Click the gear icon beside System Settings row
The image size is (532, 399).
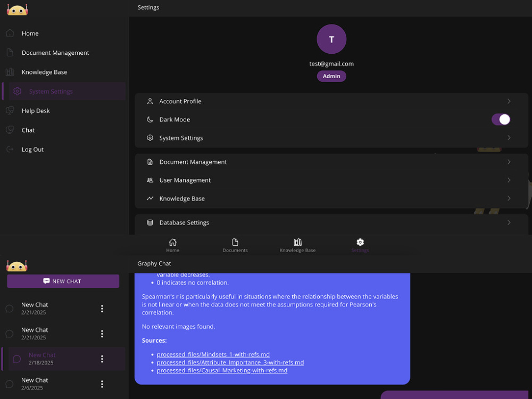[x=150, y=138]
